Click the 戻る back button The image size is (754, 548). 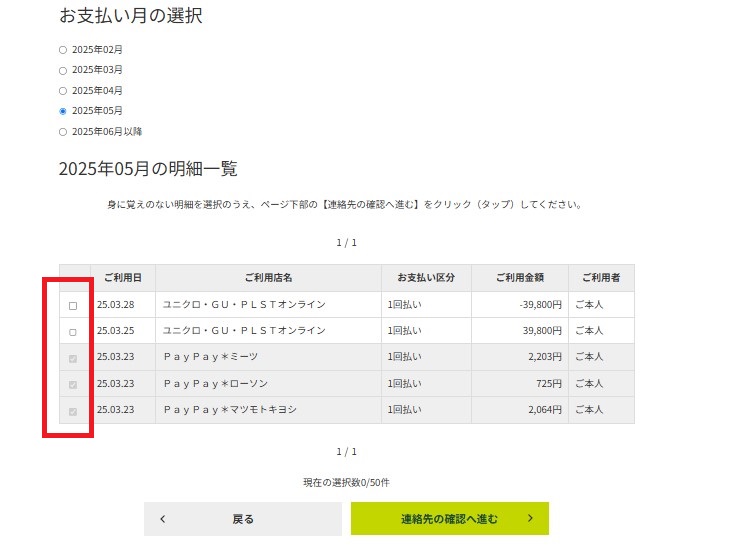click(243, 519)
